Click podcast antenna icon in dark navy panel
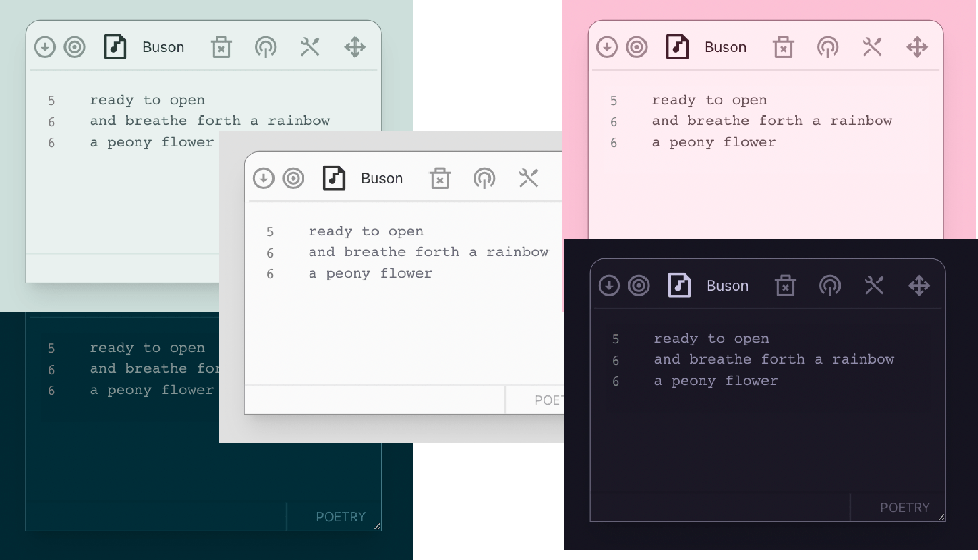Viewport: 978px width, 560px height. 830,286
